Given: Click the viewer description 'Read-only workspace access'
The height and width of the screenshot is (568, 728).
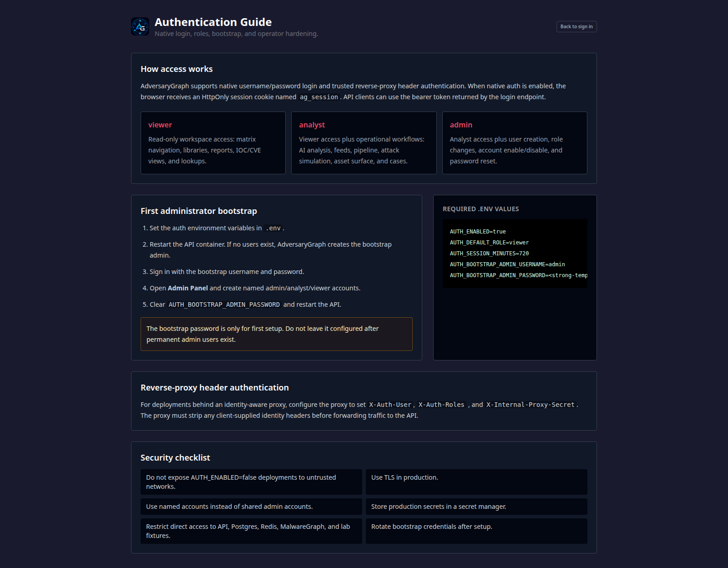Looking at the screenshot, I should pyautogui.click(x=205, y=150).
